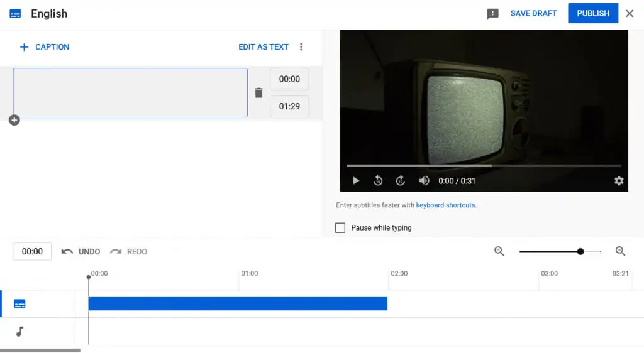Viewport: 644px width, 353px height.
Task: Publish the English subtitles
Action: pos(593,13)
